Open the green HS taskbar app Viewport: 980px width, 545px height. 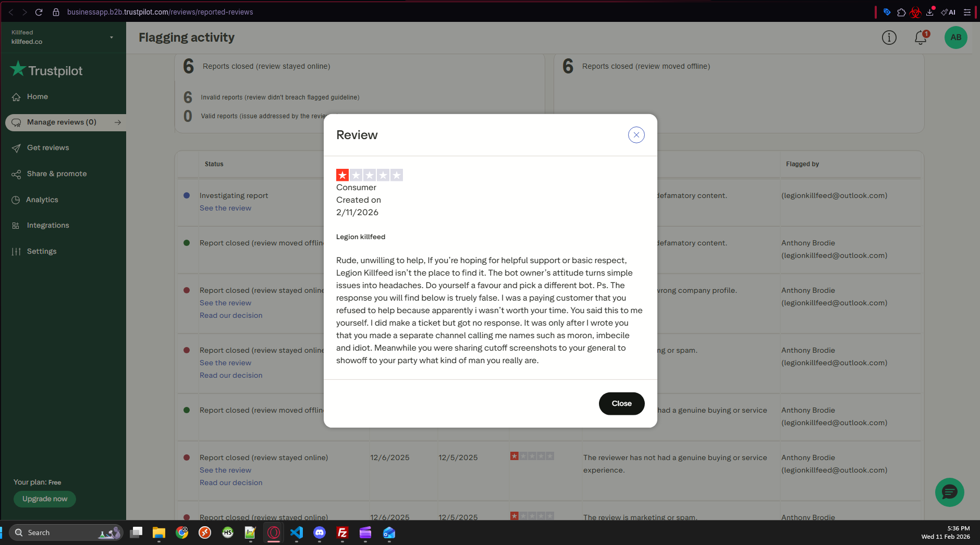pos(228,532)
